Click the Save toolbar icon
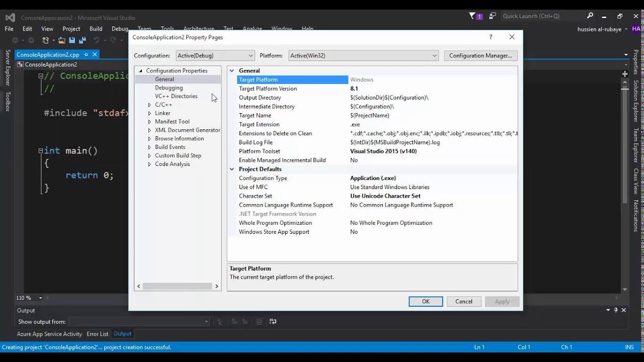The image size is (644, 362). tap(72, 40)
